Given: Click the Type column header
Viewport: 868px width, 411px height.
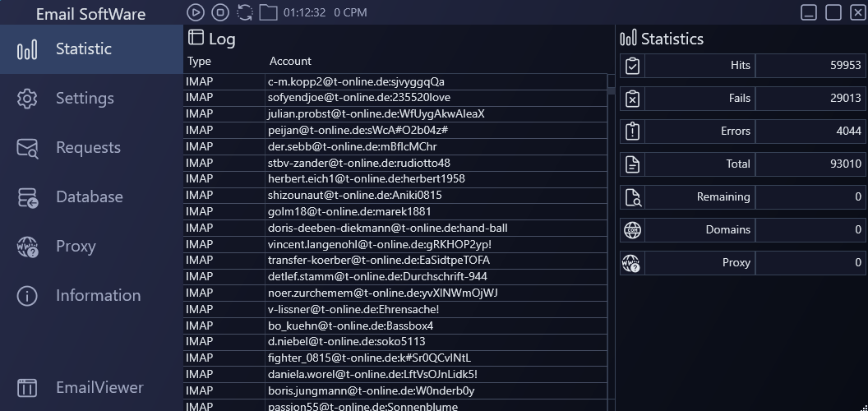Looking at the screenshot, I should point(199,61).
